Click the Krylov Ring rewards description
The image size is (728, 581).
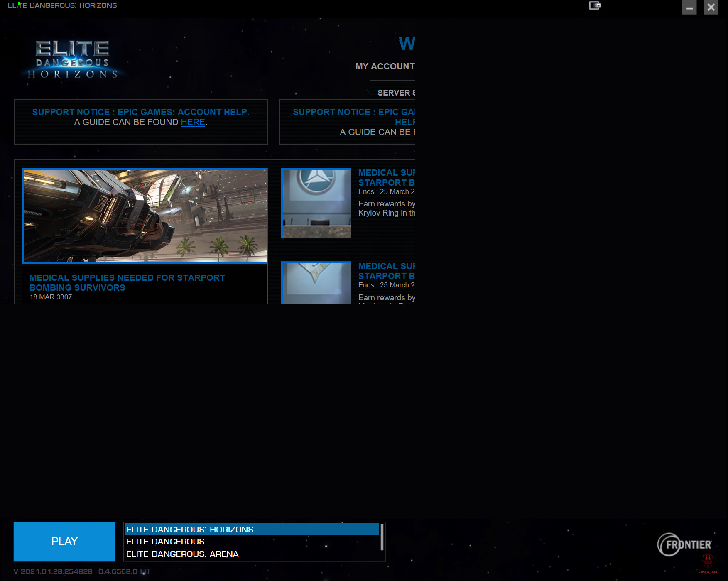point(387,208)
